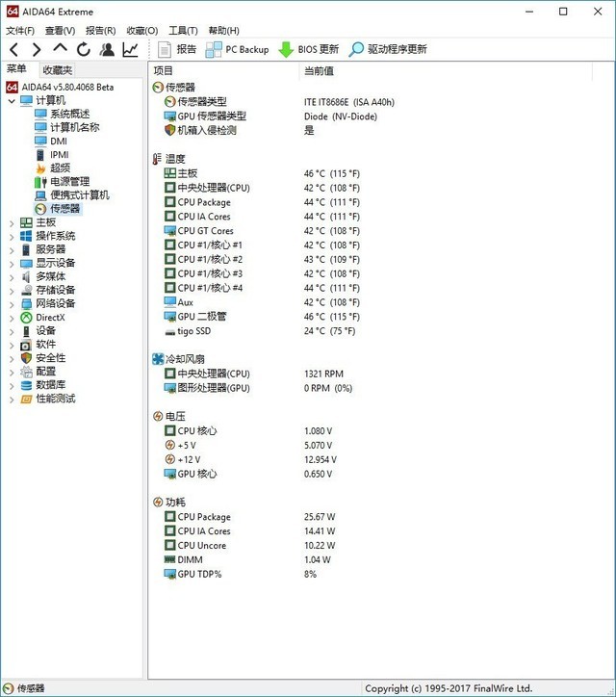Expand the 主板 tree node
616x697 pixels.
[x=12, y=223]
